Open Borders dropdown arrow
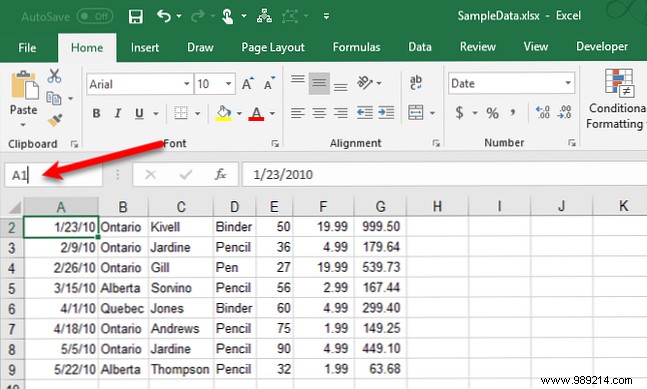 click(197, 113)
